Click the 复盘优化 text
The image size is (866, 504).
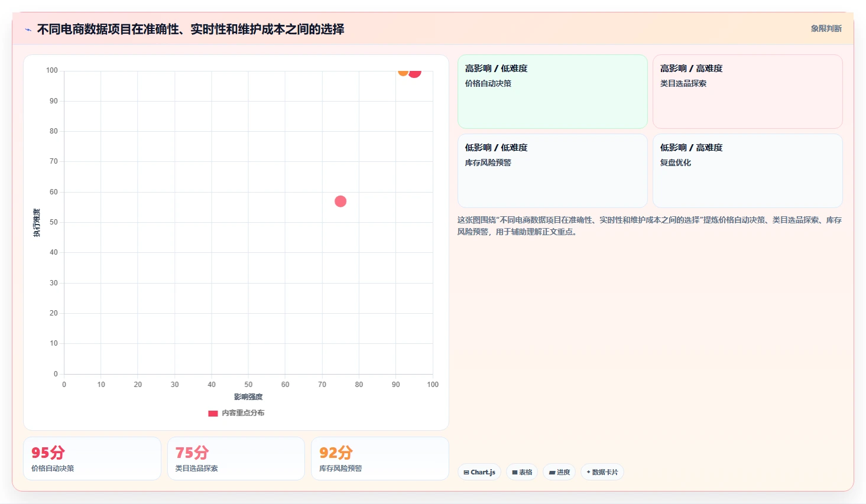[676, 162]
